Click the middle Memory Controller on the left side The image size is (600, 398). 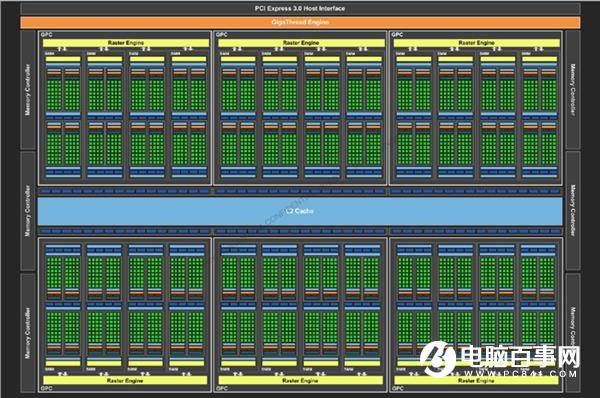28,211
